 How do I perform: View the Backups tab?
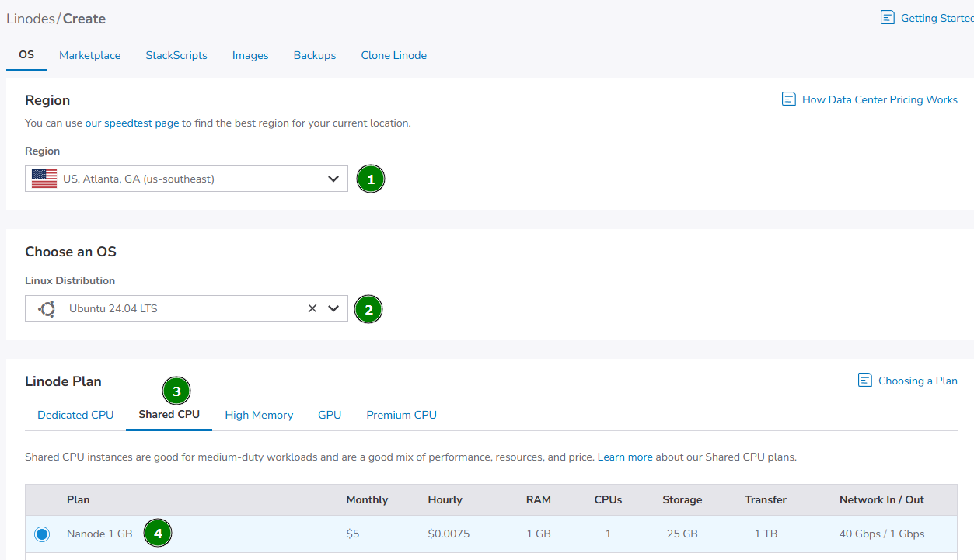(x=314, y=55)
